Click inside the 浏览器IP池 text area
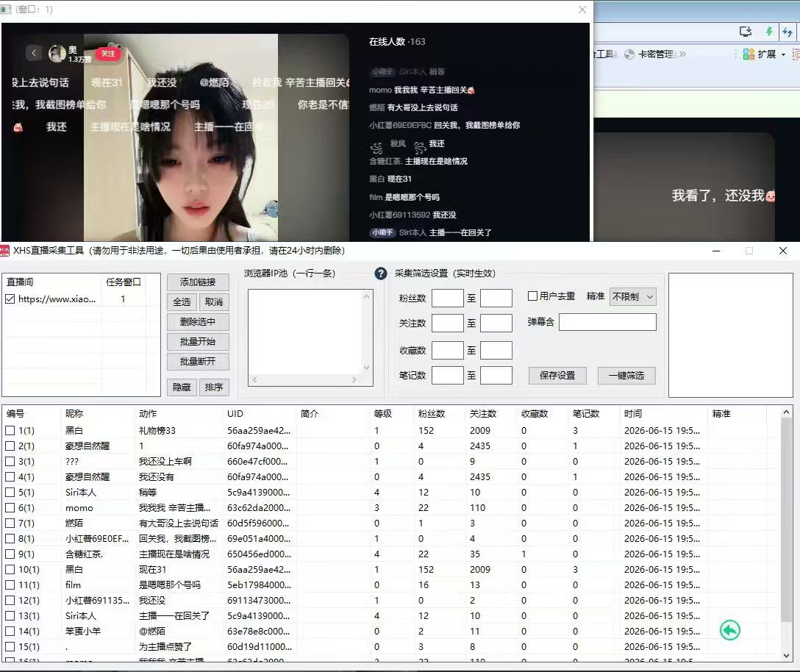The height and width of the screenshot is (672, 800). (x=305, y=332)
